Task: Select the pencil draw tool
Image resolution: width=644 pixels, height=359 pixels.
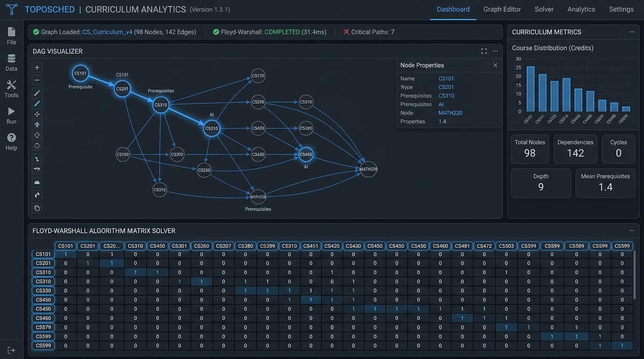Action: (37, 93)
